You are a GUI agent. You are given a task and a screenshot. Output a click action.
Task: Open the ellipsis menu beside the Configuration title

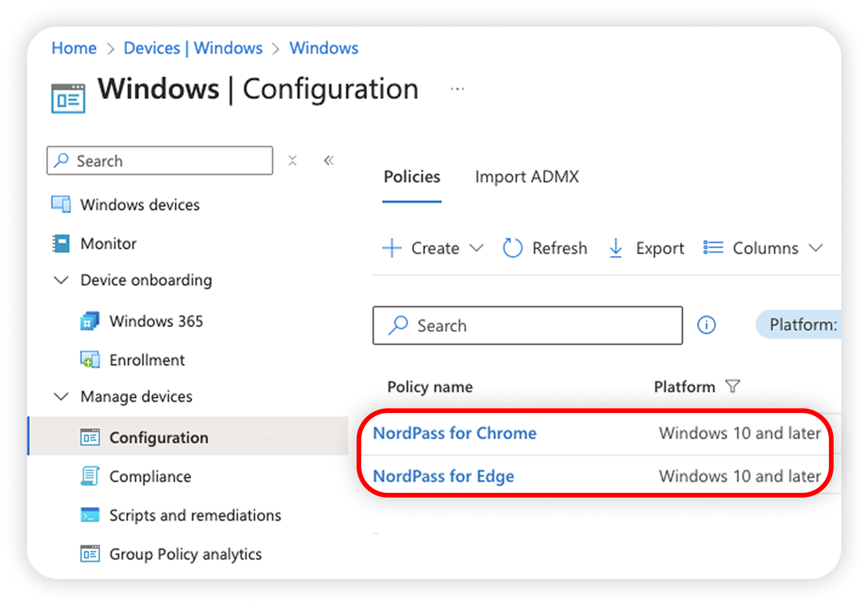click(x=457, y=89)
